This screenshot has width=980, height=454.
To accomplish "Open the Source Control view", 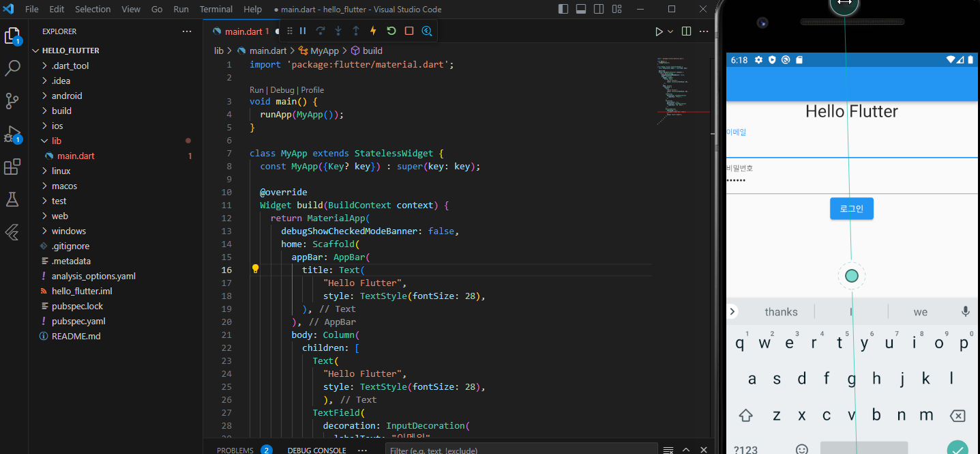I will click(12, 101).
